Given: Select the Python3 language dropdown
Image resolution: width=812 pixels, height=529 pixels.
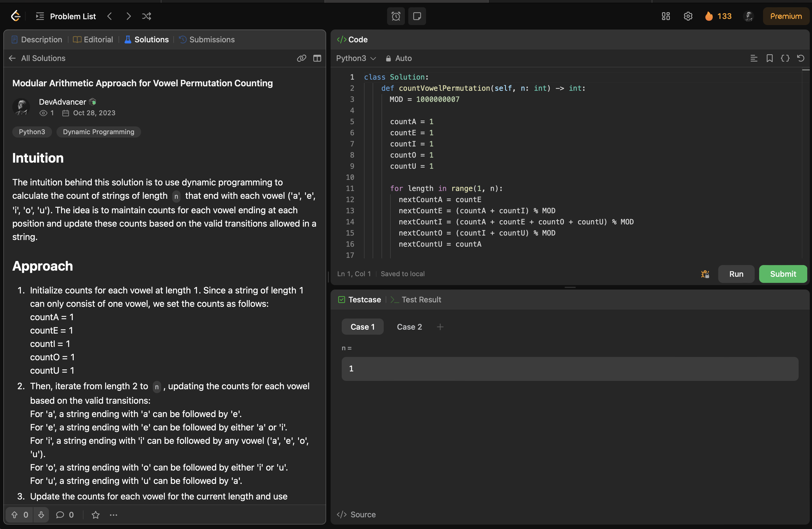Looking at the screenshot, I should click(x=356, y=58).
